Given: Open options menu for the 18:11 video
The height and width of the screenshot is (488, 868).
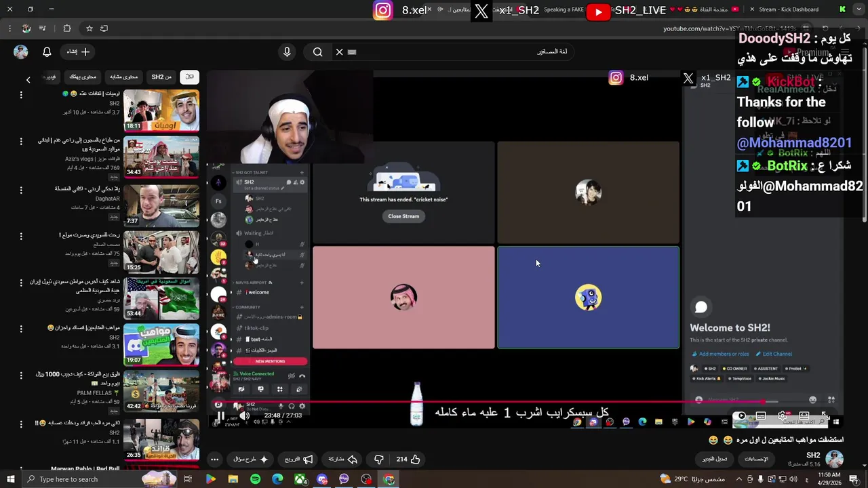Looking at the screenshot, I should 21,95.
